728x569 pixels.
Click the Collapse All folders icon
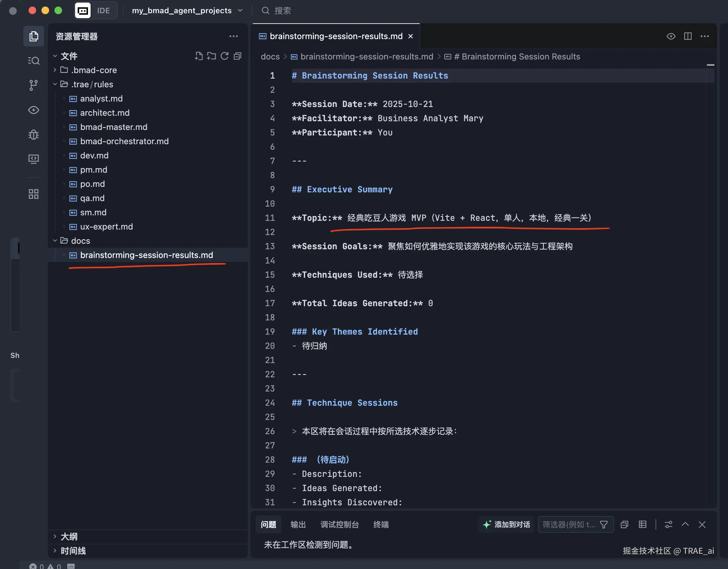(x=237, y=56)
